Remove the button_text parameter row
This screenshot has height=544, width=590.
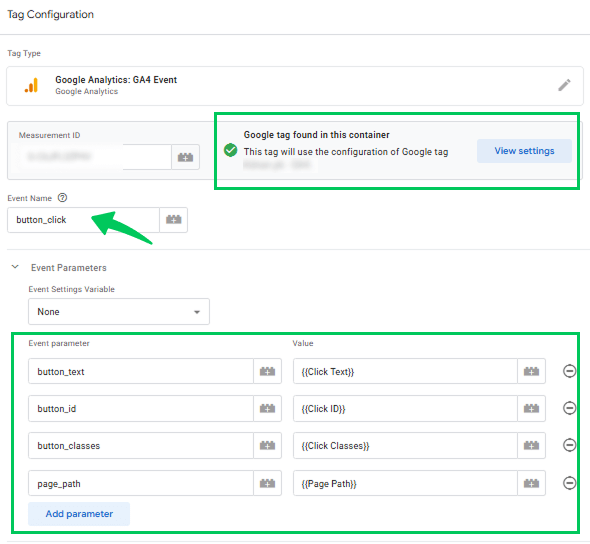(x=569, y=371)
